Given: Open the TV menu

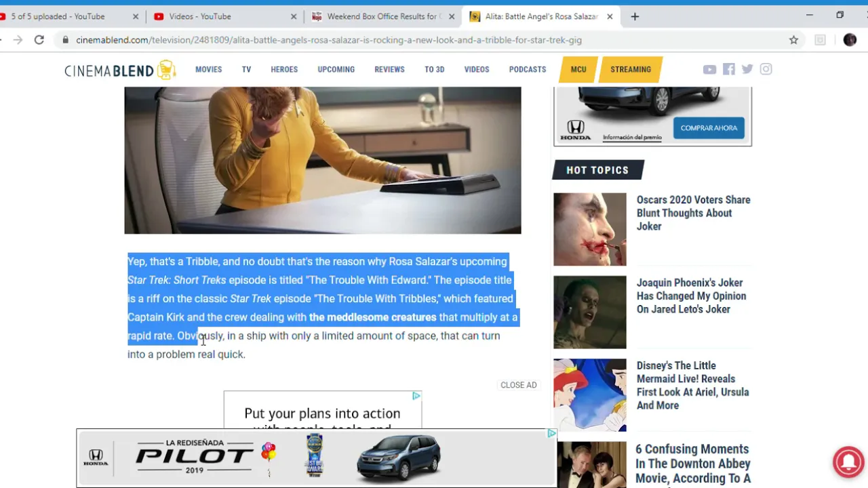Looking at the screenshot, I should click(x=246, y=69).
